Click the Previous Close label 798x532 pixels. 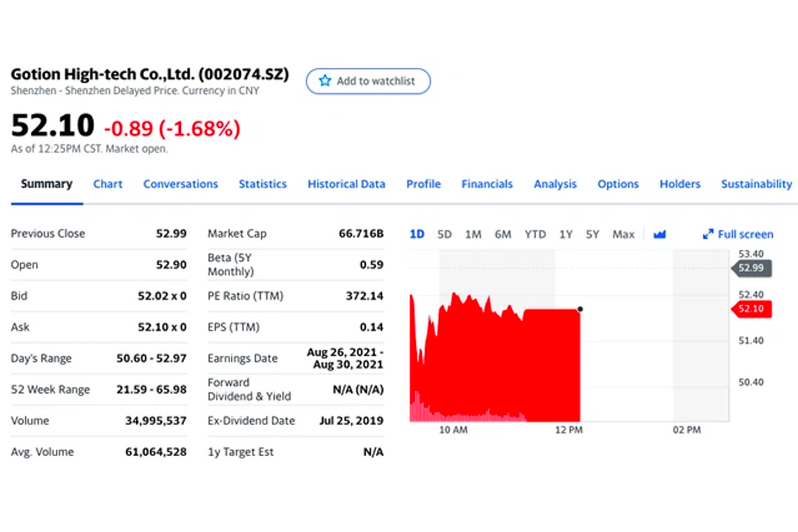coord(48,233)
